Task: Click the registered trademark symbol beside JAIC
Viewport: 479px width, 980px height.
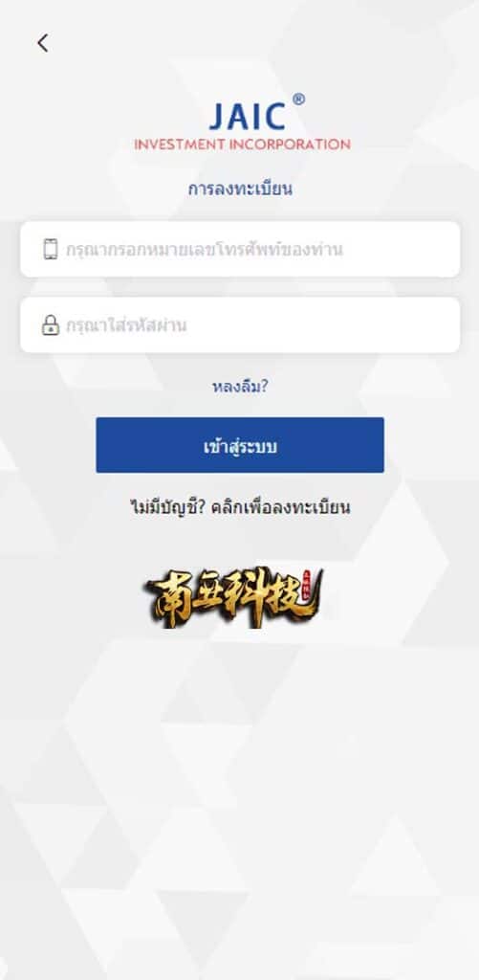Action: 299,100
